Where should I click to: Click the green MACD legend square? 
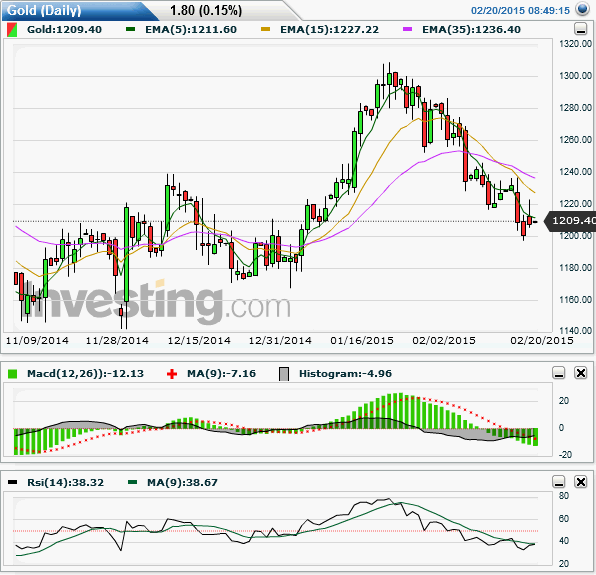coord(13,374)
